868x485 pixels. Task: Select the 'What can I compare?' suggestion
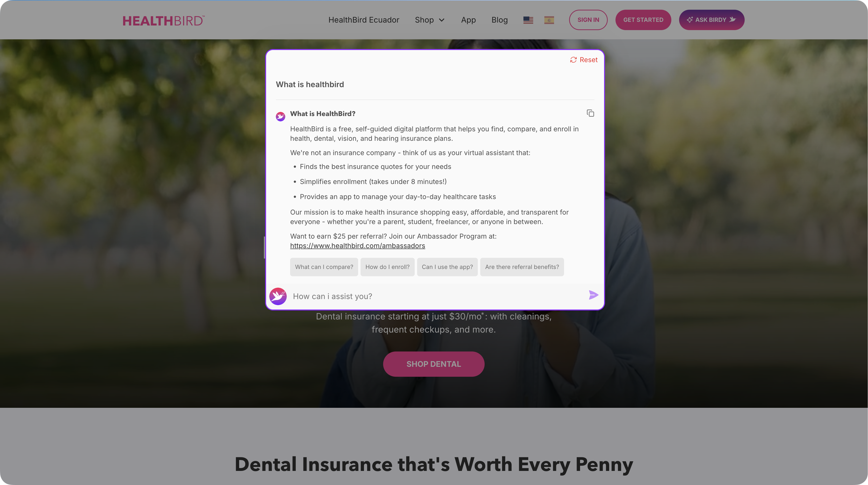324,267
